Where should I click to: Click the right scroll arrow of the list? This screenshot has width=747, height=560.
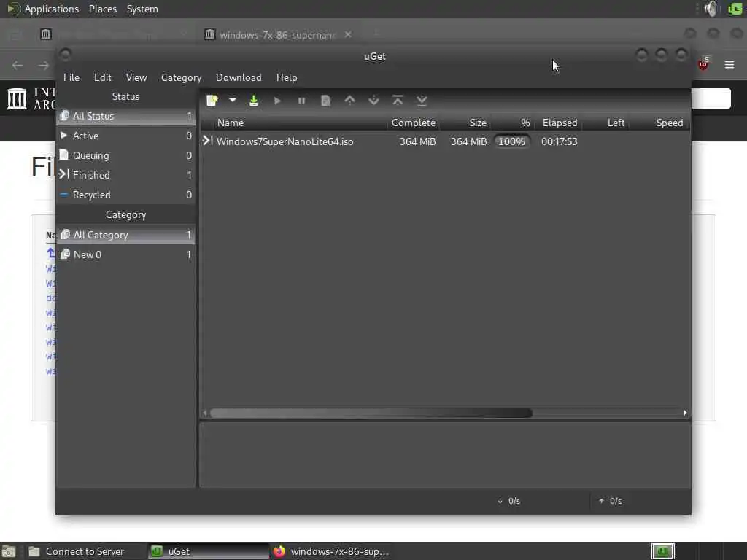685,413
